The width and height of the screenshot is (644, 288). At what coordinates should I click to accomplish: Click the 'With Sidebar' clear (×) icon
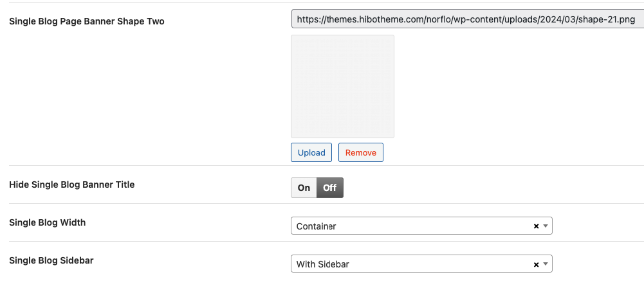pyautogui.click(x=536, y=264)
